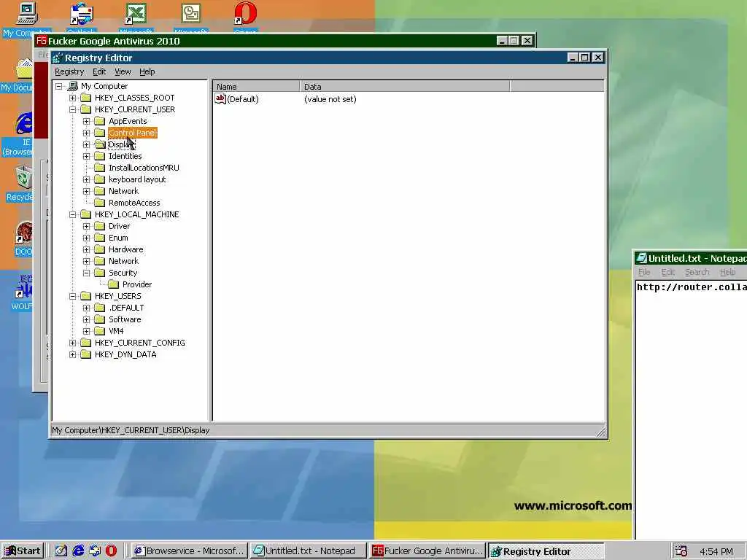Open the Search menu in Notepad

[697, 272]
